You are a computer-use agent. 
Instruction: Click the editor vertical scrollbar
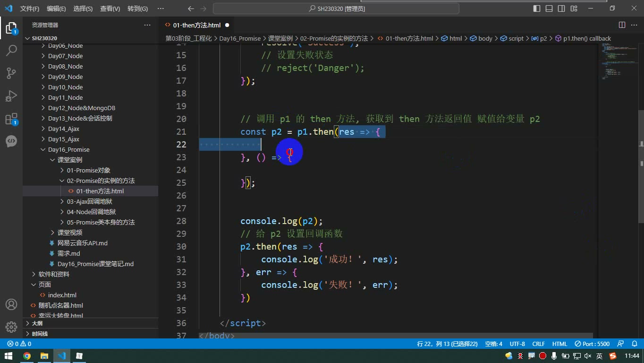(x=641, y=166)
